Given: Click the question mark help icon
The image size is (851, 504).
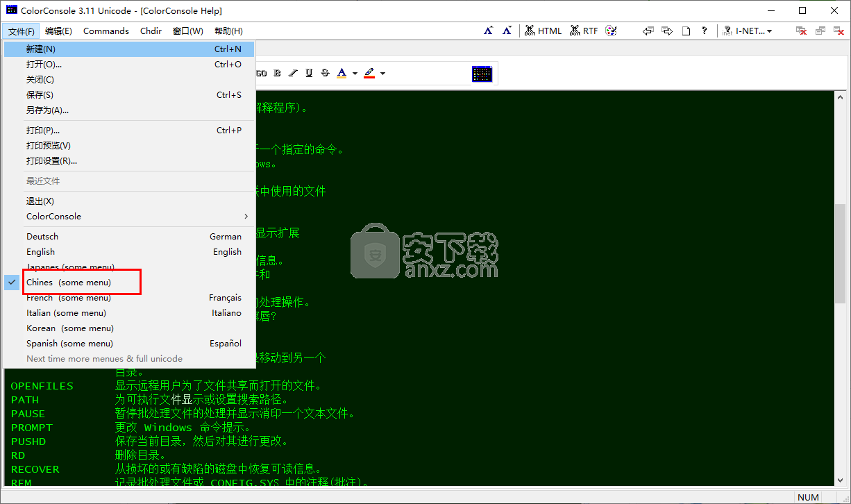Looking at the screenshot, I should pyautogui.click(x=705, y=31).
